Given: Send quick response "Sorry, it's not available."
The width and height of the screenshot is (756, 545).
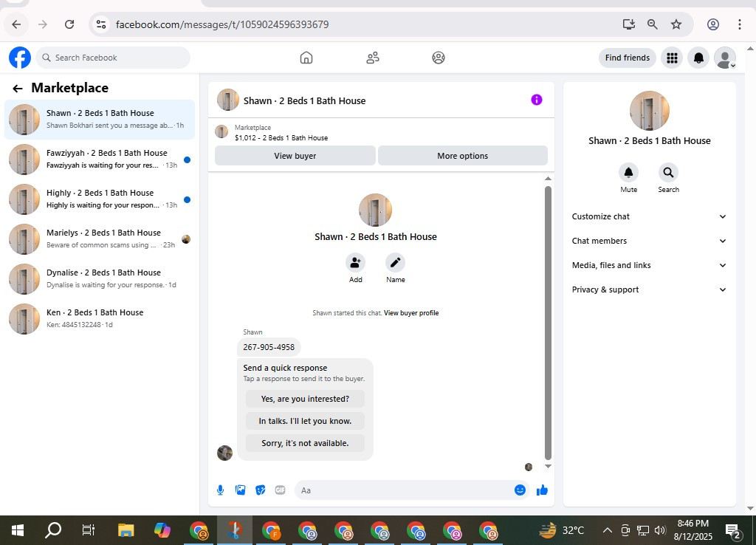Looking at the screenshot, I should [x=305, y=443].
